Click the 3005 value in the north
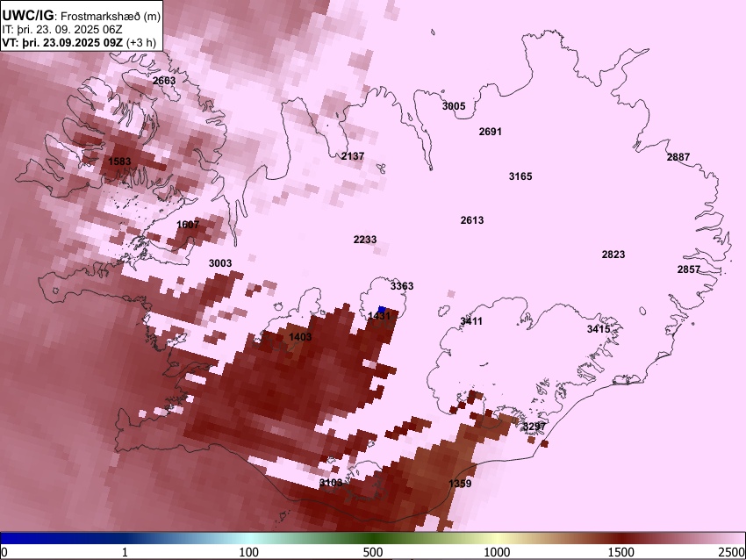 point(454,106)
